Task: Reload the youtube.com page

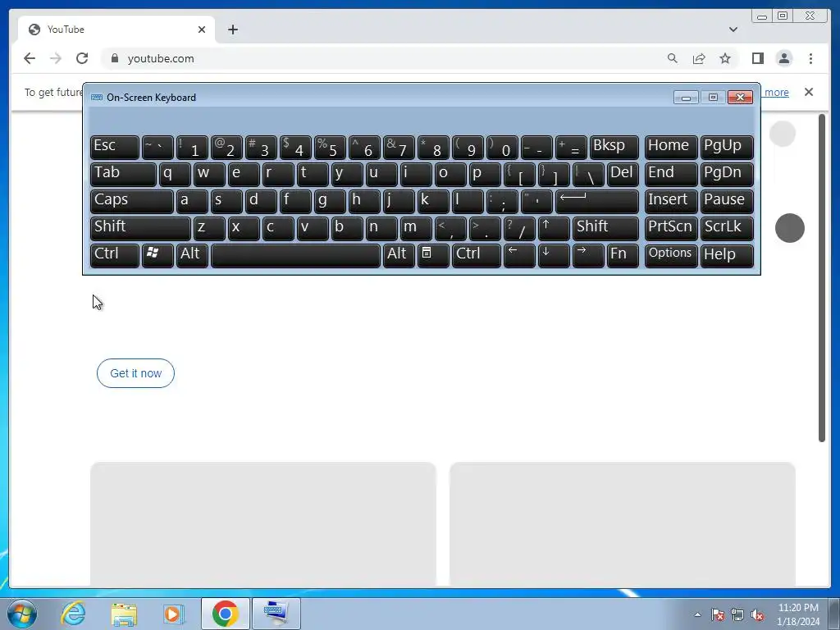Action: (82, 58)
